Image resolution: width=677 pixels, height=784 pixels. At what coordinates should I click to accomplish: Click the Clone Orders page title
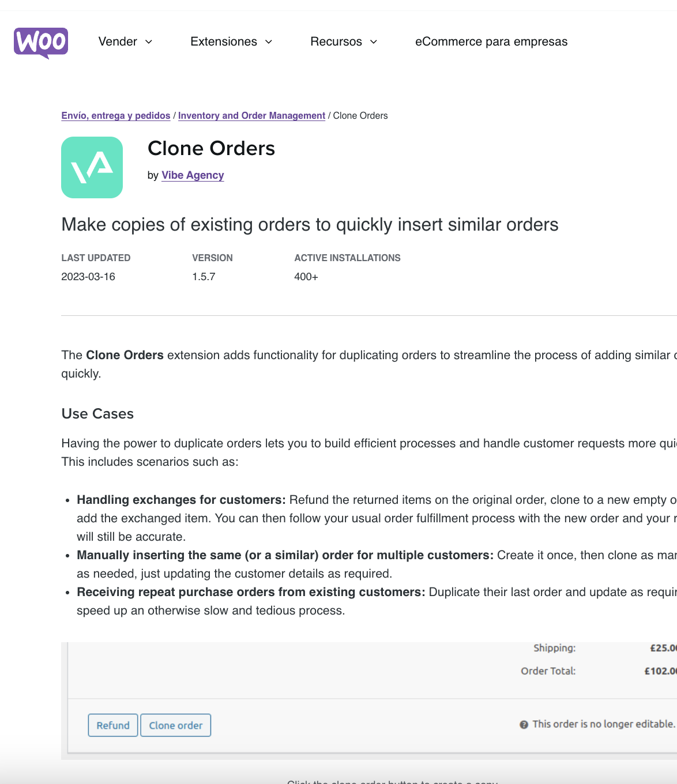(x=212, y=149)
